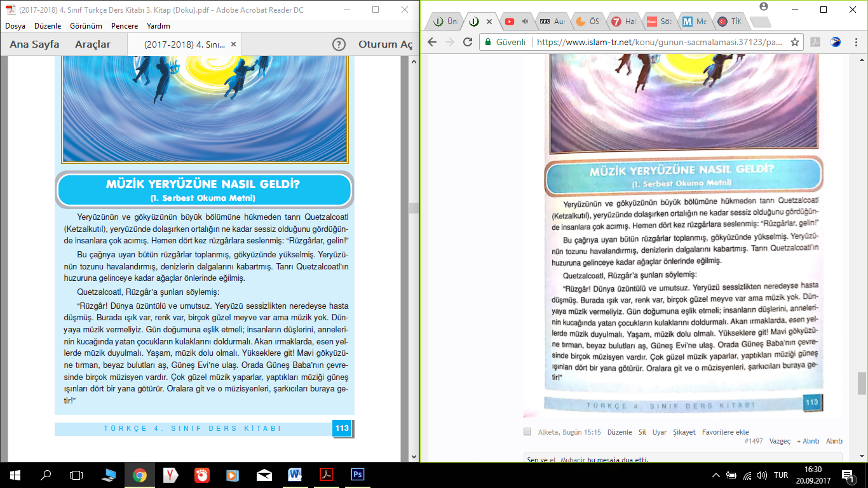This screenshot has width=868, height=488.
Task: Open the Düzenle menu in Acrobat
Action: [48, 26]
